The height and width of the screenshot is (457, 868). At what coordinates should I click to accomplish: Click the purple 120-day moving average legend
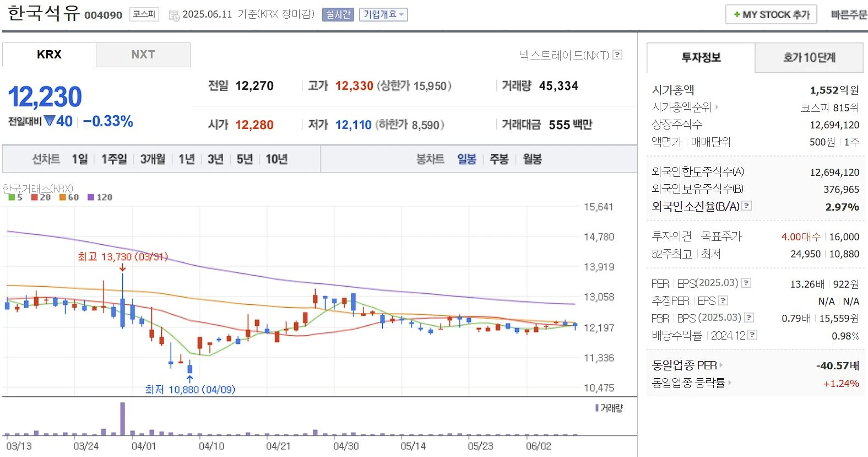pos(100,197)
